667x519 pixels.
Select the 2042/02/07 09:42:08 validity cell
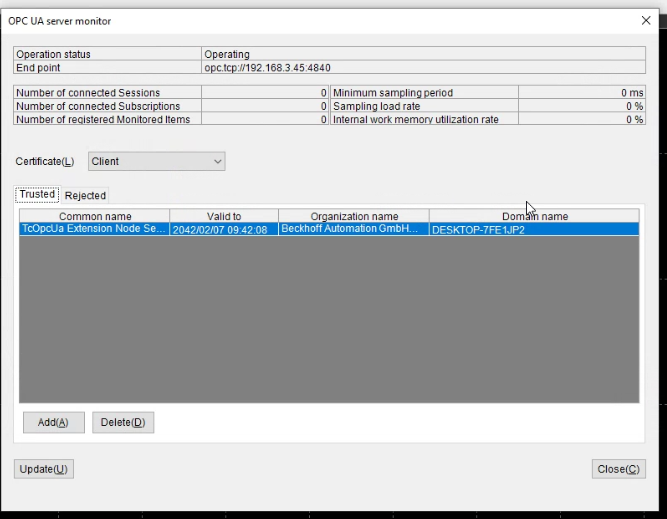pyautogui.click(x=224, y=229)
